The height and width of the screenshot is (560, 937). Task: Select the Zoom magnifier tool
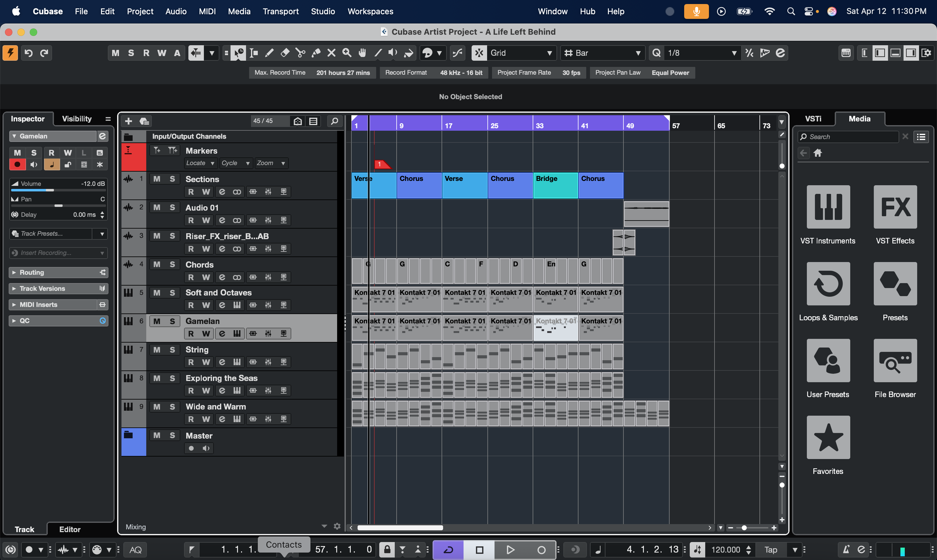pyautogui.click(x=347, y=53)
